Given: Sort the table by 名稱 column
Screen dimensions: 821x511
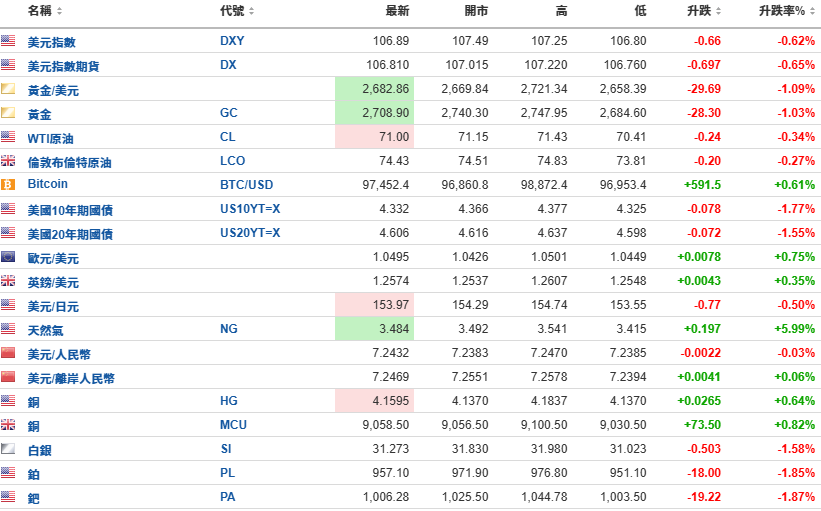Looking at the screenshot, I should (45, 10).
